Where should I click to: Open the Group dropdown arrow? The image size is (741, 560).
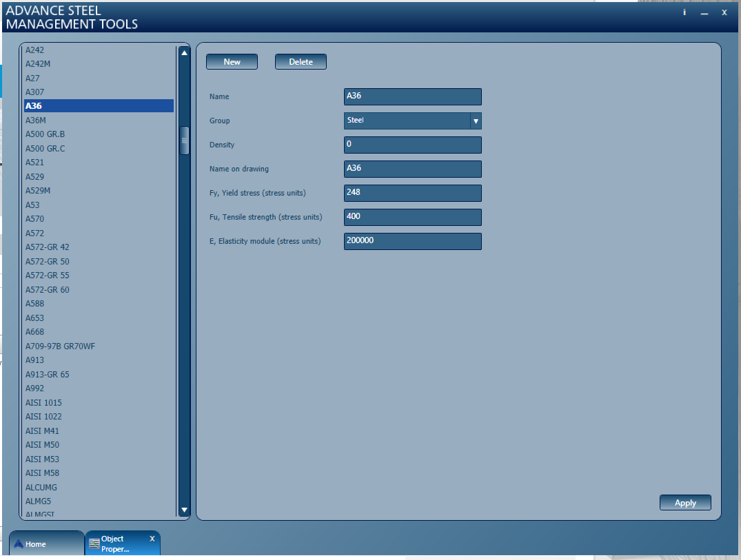click(476, 121)
